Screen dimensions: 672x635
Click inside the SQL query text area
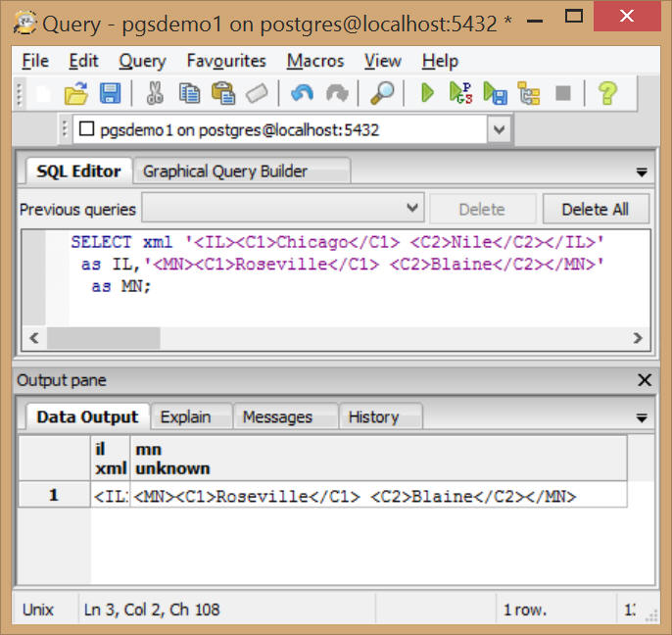359,278
